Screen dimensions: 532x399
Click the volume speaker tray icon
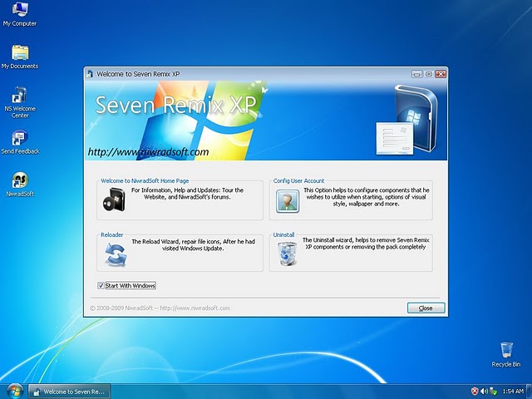click(484, 392)
